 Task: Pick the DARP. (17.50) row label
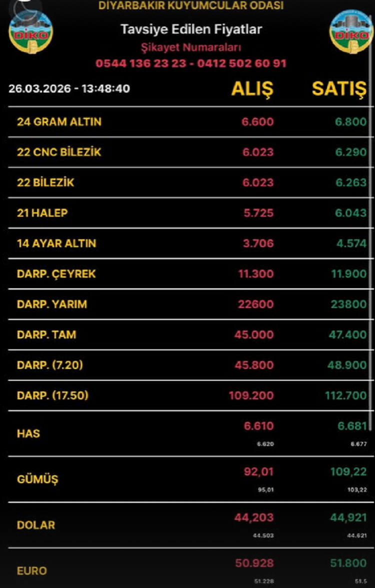pyautogui.click(x=52, y=395)
